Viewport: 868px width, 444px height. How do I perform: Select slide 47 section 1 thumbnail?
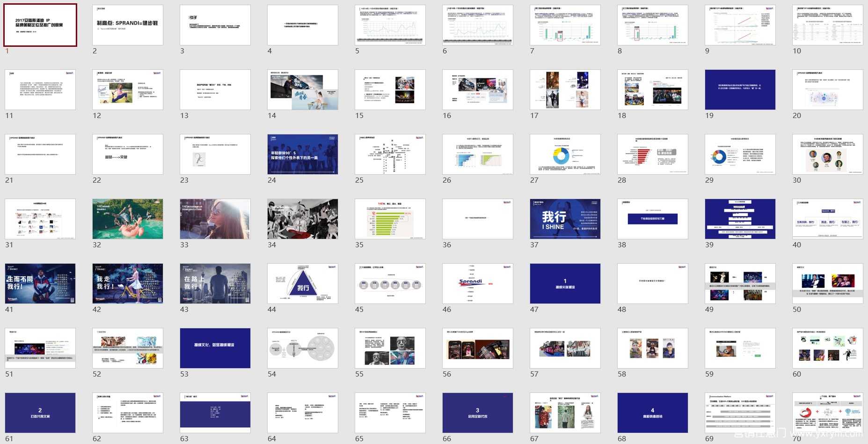[x=565, y=283]
